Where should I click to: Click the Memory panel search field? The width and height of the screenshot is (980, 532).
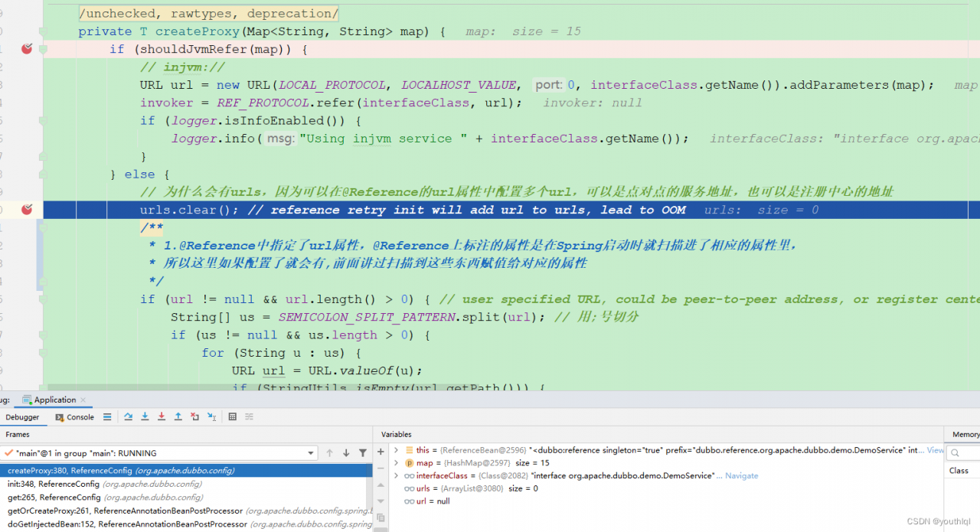pos(965,453)
